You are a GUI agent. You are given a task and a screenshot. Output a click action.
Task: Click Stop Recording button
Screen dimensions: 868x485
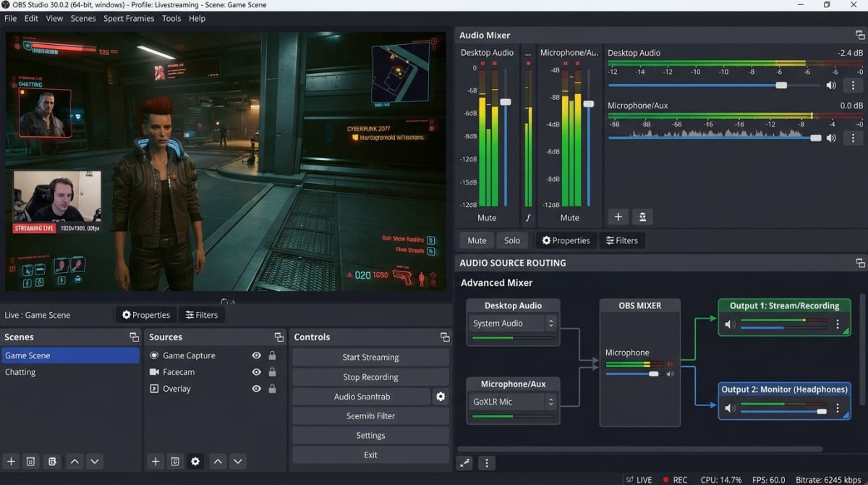[x=370, y=377]
